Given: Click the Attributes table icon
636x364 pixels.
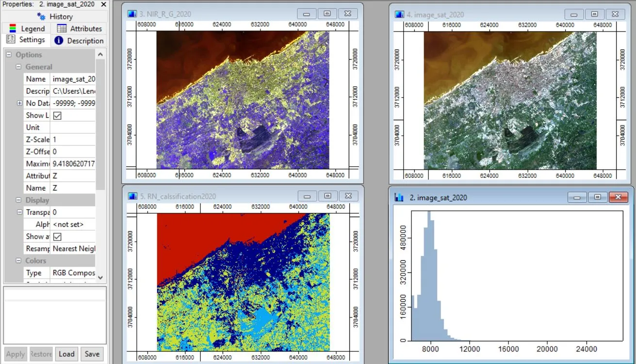Looking at the screenshot, I should tap(63, 28).
